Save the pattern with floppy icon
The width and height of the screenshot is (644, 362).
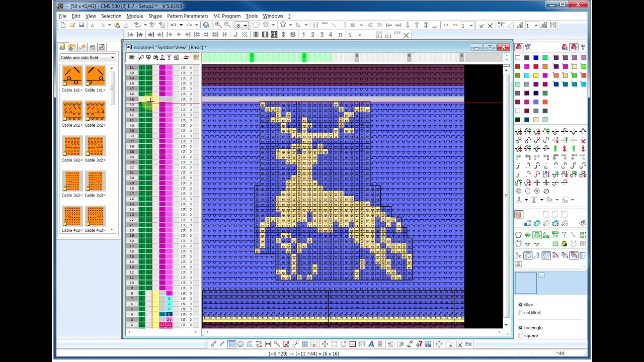click(81, 25)
